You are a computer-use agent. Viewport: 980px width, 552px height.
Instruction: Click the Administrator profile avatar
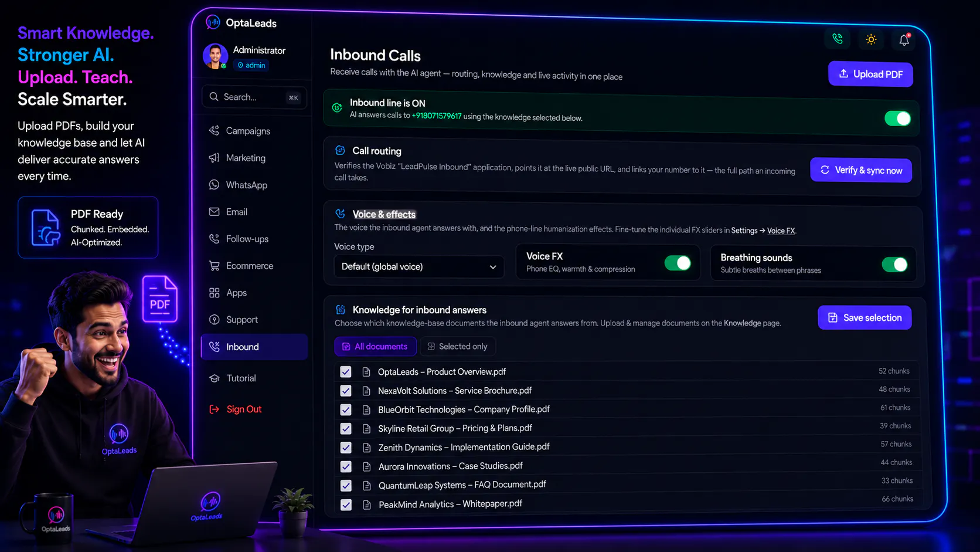[215, 56]
